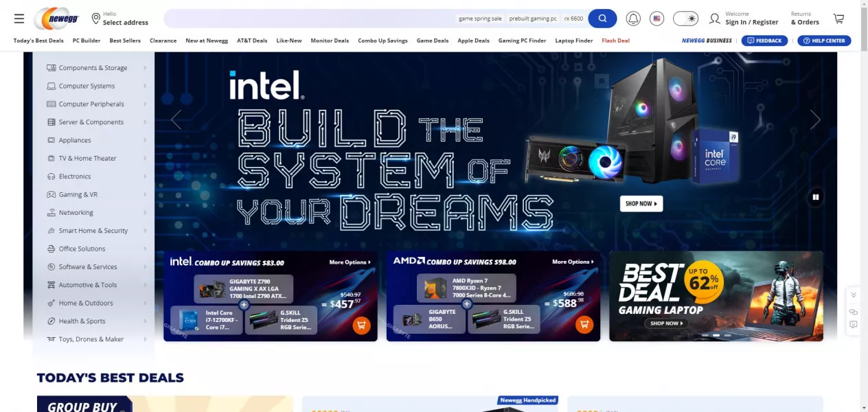Image resolution: width=868 pixels, height=412 pixels.
Task: Click the Gaming & VR category
Action: tap(96, 194)
